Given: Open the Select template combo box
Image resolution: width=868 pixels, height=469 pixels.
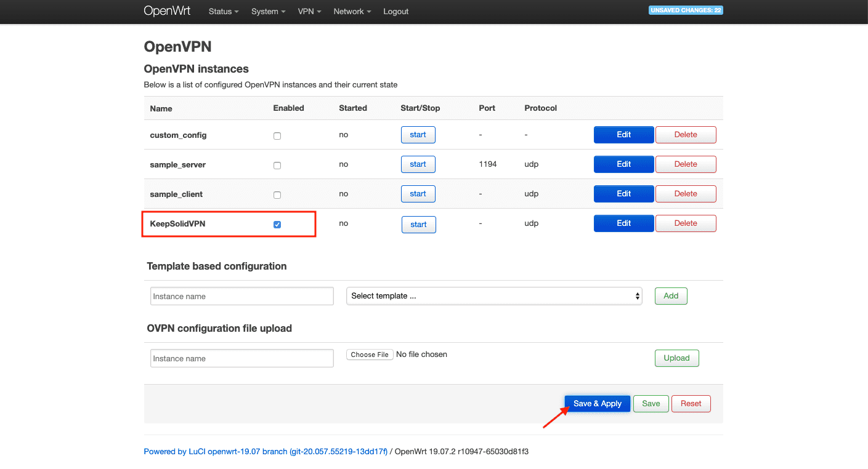Looking at the screenshot, I should click(x=494, y=296).
